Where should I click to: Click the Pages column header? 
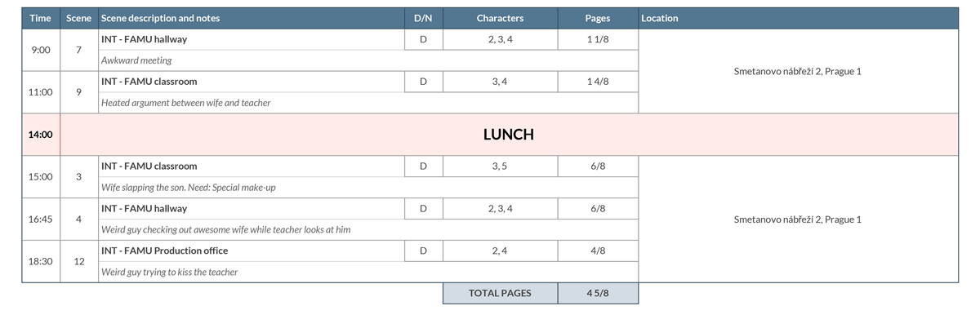tap(598, 18)
